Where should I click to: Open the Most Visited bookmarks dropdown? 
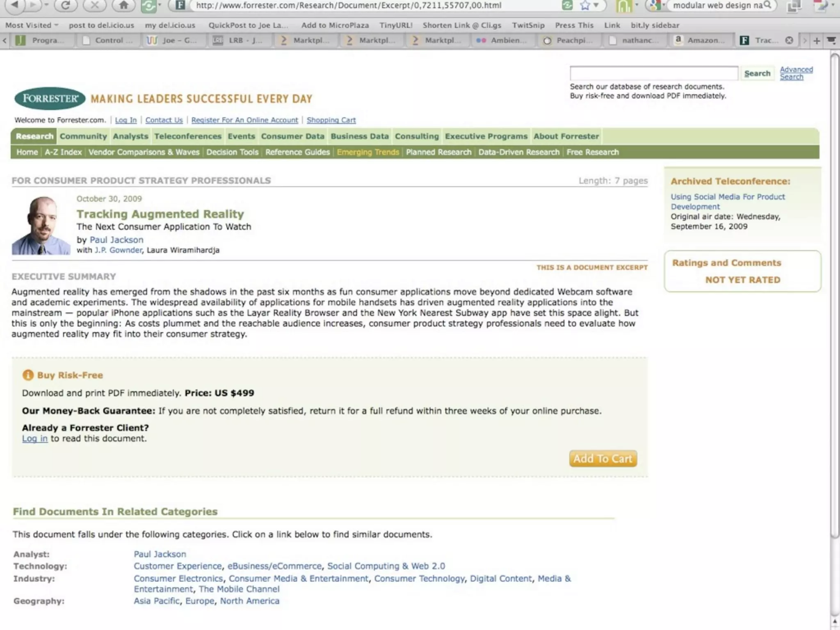pos(32,25)
